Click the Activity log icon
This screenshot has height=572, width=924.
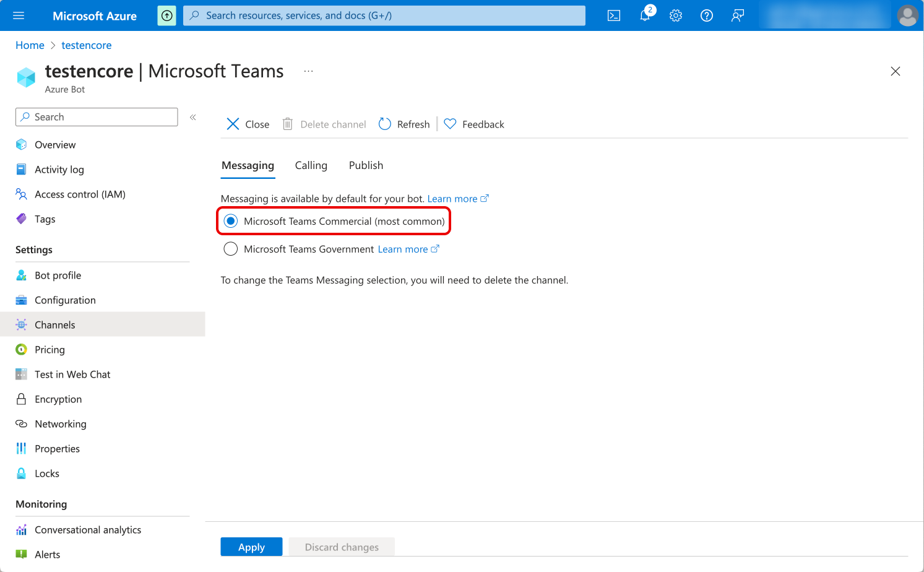21,169
